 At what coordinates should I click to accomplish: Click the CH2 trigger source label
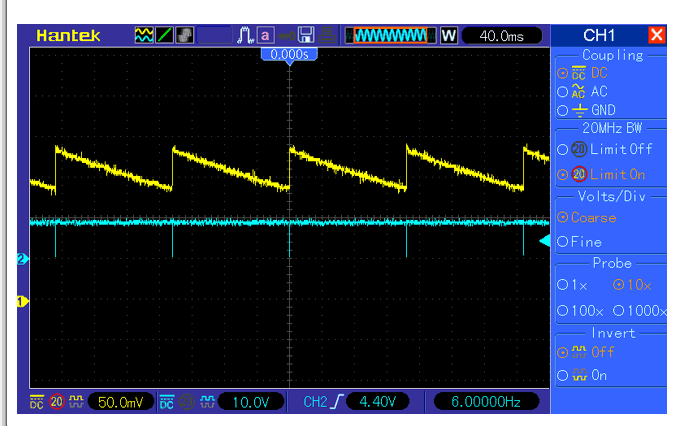[x=315, y=402]
